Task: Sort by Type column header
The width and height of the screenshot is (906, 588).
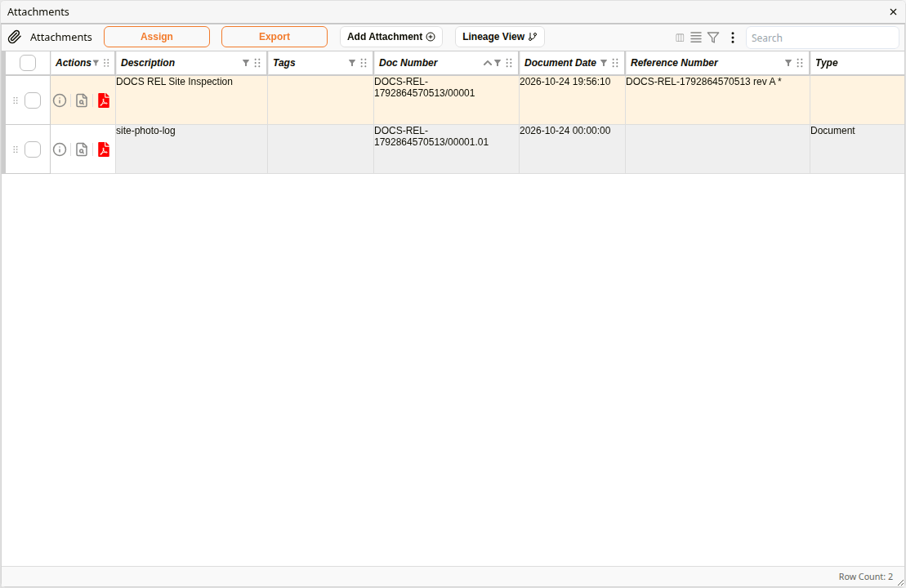Action: coord(826,63)
